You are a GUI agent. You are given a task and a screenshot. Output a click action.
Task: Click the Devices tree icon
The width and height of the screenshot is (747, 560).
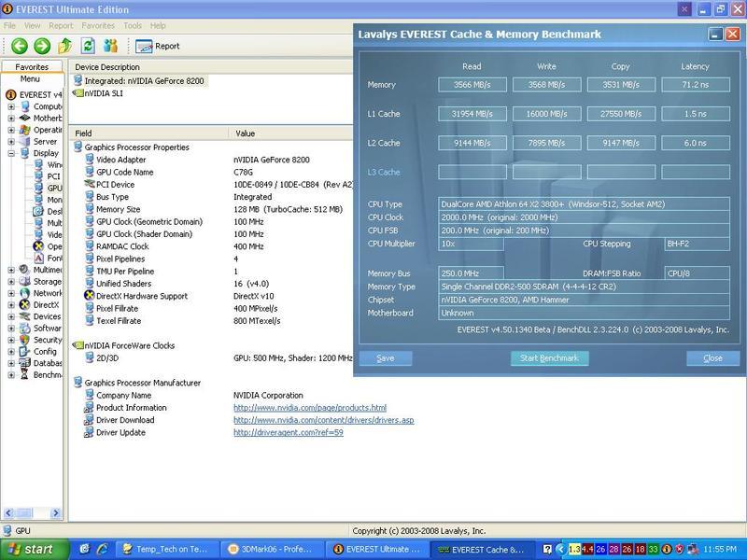tap(24, 316)
